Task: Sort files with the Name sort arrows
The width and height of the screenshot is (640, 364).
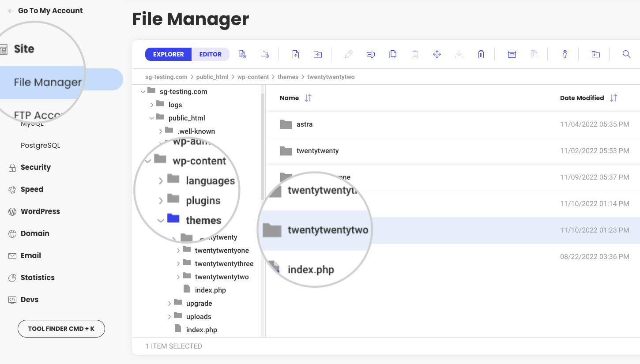Action: (x=308, y=98)
